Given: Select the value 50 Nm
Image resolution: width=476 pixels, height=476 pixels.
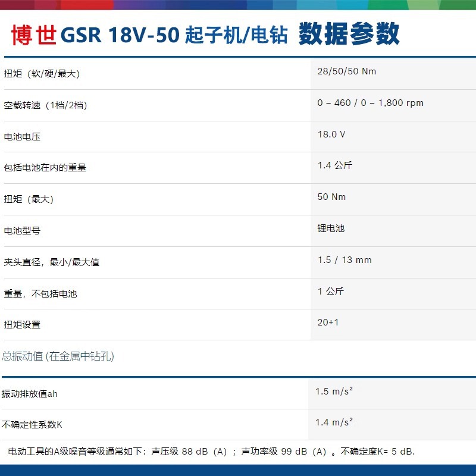Looking at the screenshot, I should coord(331,197).
